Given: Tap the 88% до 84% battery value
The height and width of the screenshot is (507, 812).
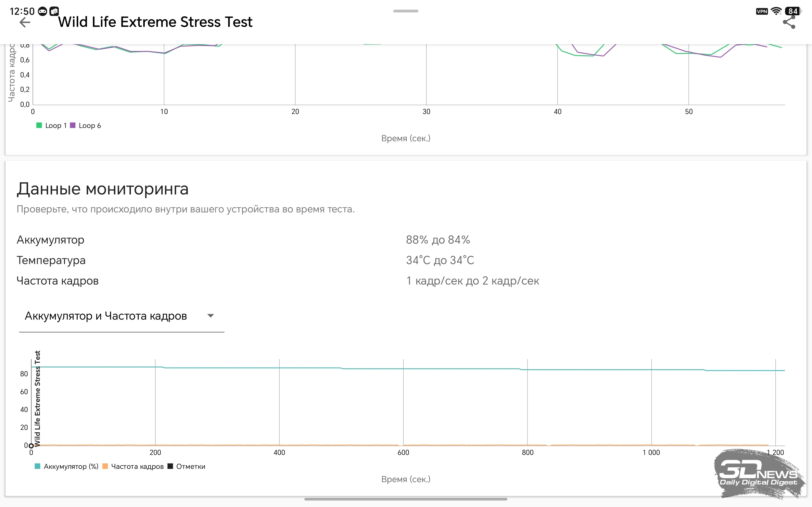Looking at the screenshot, I should (x=438, y=240).
